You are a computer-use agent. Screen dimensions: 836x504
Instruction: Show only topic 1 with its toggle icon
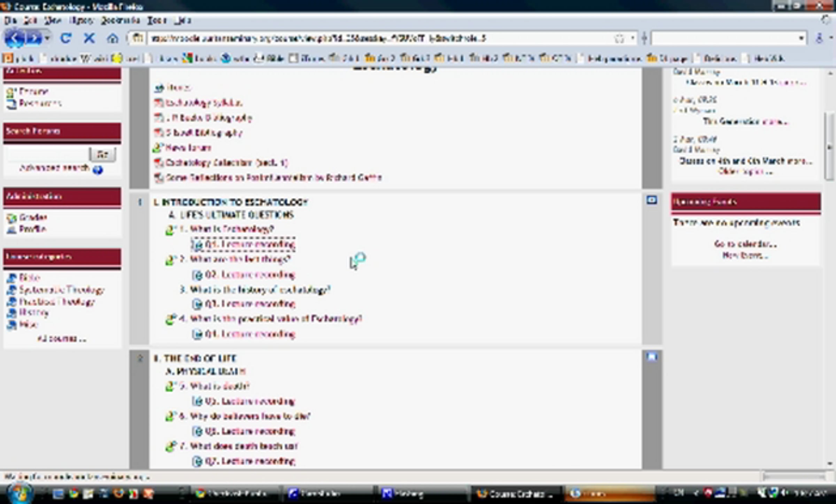[x=652, y=200]
